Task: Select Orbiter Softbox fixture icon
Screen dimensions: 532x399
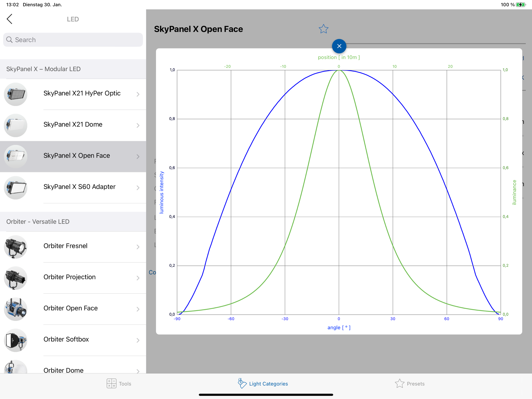Action: pos(16,340)
